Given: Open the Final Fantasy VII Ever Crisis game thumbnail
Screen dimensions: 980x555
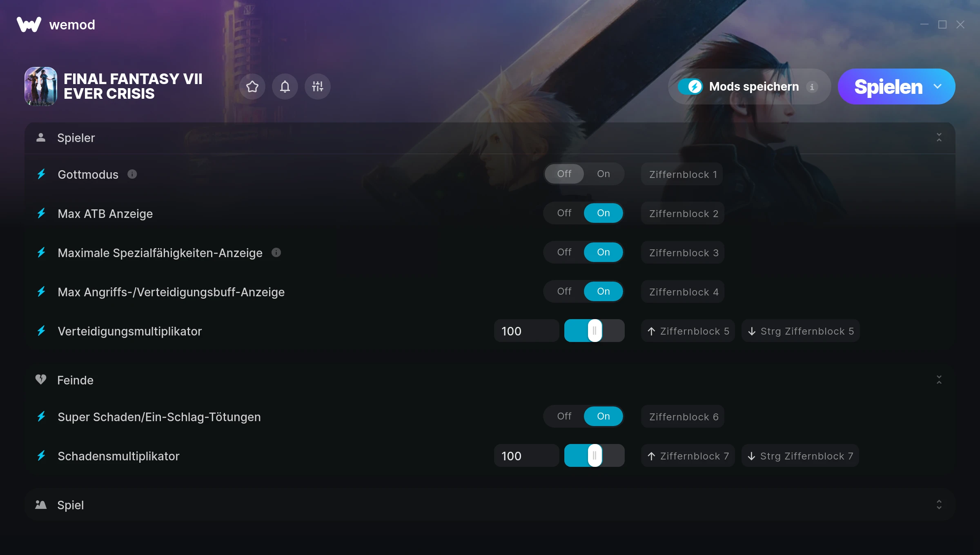Looking at the screenshot, I should pos(41,87).
